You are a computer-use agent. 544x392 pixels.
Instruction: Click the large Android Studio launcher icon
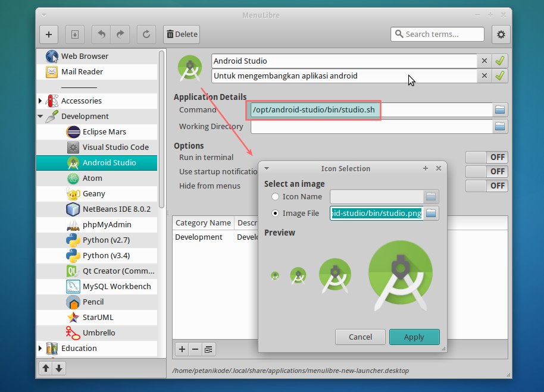(190, 68)
